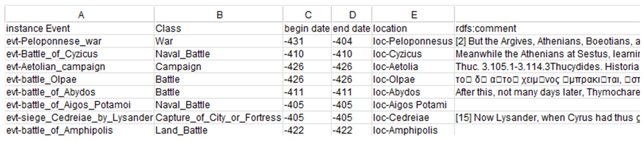Click the rdfs:comment header cell
Image resolution: width=644 pixels, height=141 pixels.
coord(547,28)
